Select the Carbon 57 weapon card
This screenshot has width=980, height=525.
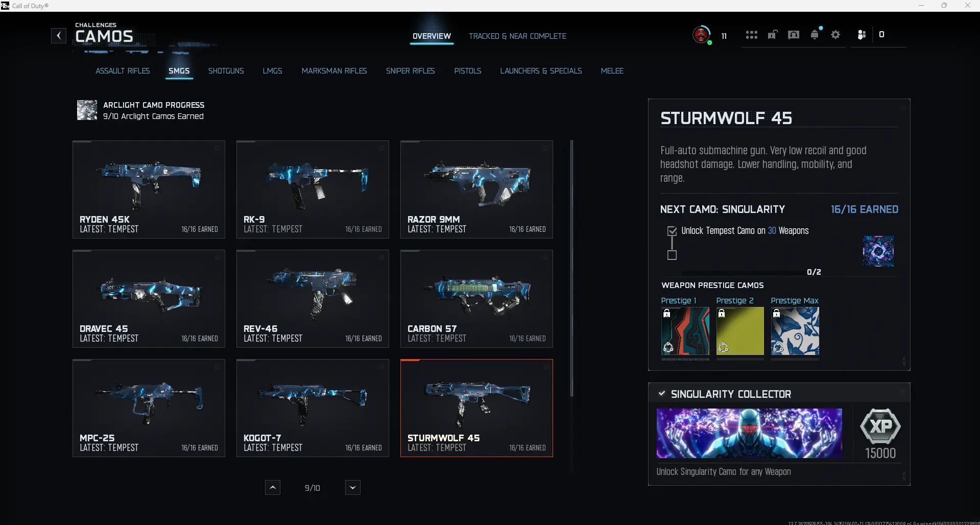(x=476, y=299)
